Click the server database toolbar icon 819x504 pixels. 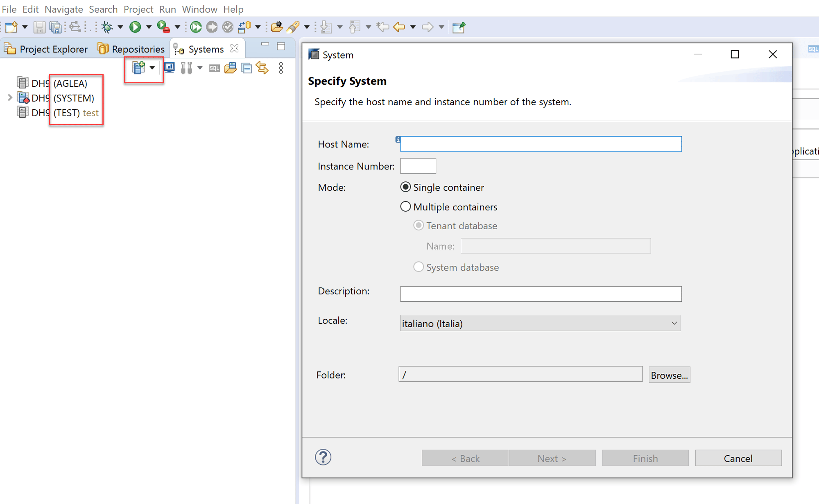tap(244, 27)
